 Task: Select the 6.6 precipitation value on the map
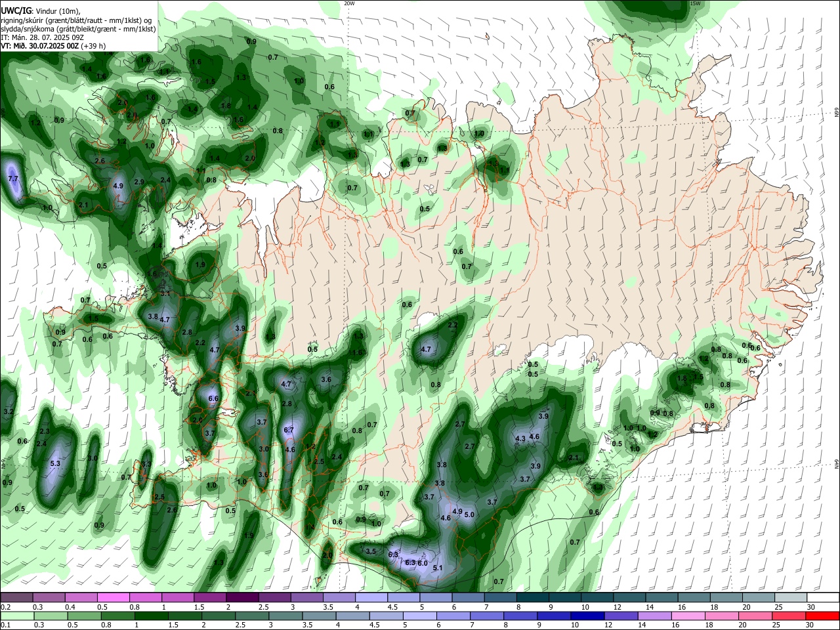tap(213, 398)
